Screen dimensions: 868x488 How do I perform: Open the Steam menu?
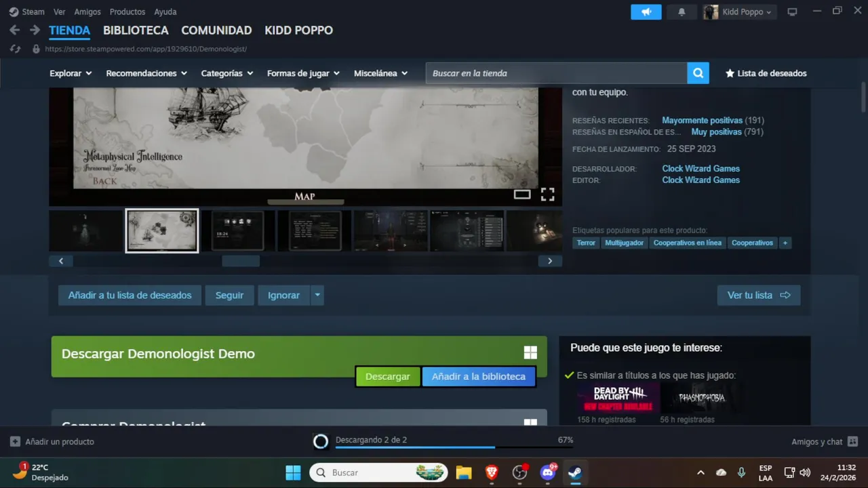(33, 12)
